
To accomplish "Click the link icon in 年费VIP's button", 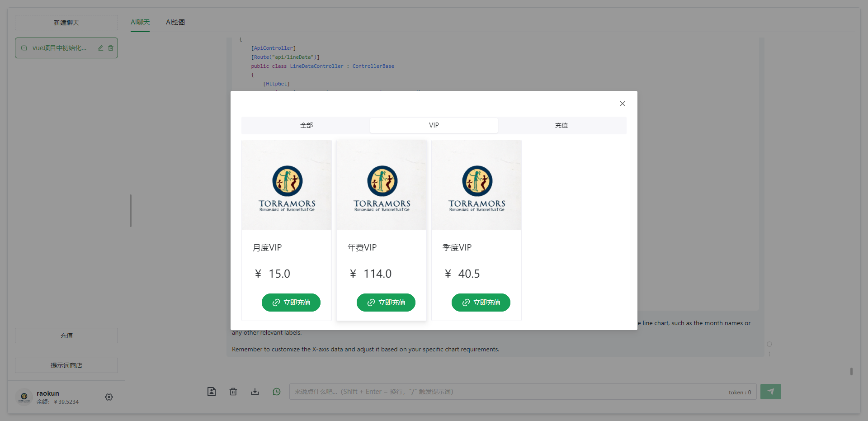I will tap(371, 303).
